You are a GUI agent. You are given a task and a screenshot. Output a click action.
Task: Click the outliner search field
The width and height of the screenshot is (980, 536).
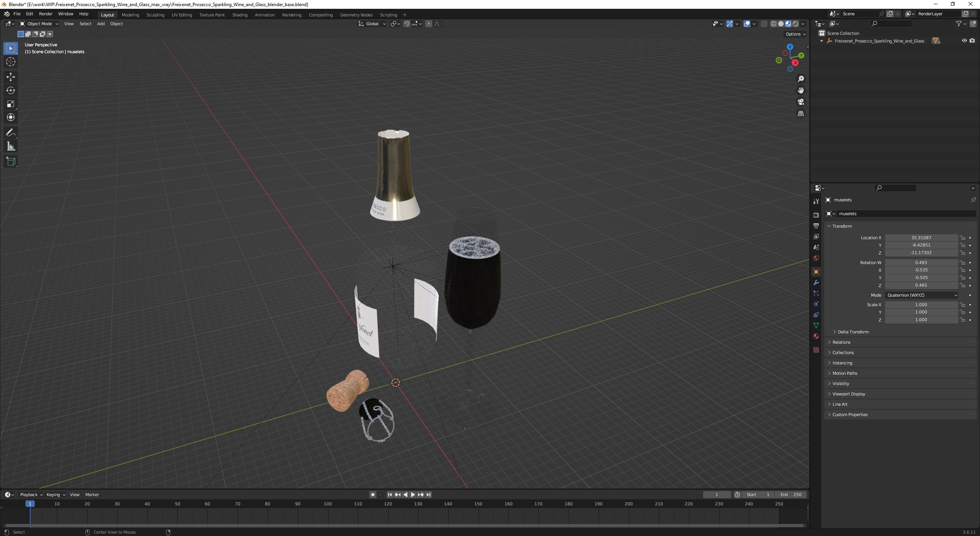891,24
